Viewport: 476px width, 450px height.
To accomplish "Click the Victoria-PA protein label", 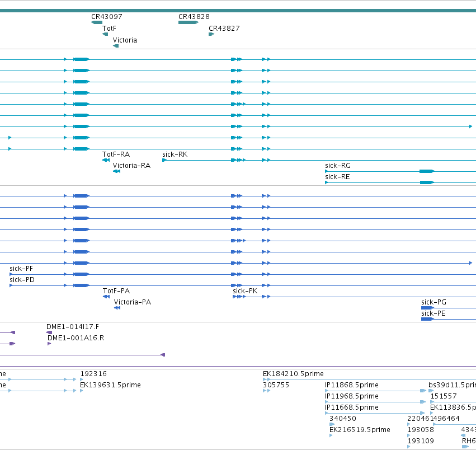I will pyautogui.click(x=133, y=302).
